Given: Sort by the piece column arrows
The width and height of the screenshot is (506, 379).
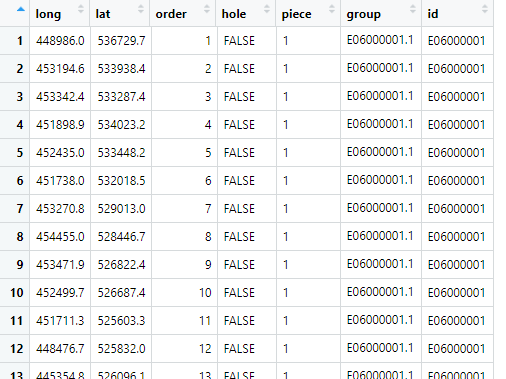Looking at the screenshot, I should (x=331, y=9).
